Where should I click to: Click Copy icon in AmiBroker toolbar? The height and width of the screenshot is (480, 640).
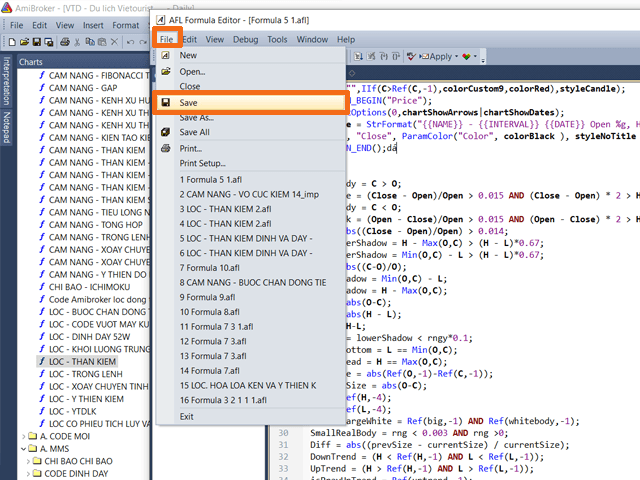click(90, 42)
